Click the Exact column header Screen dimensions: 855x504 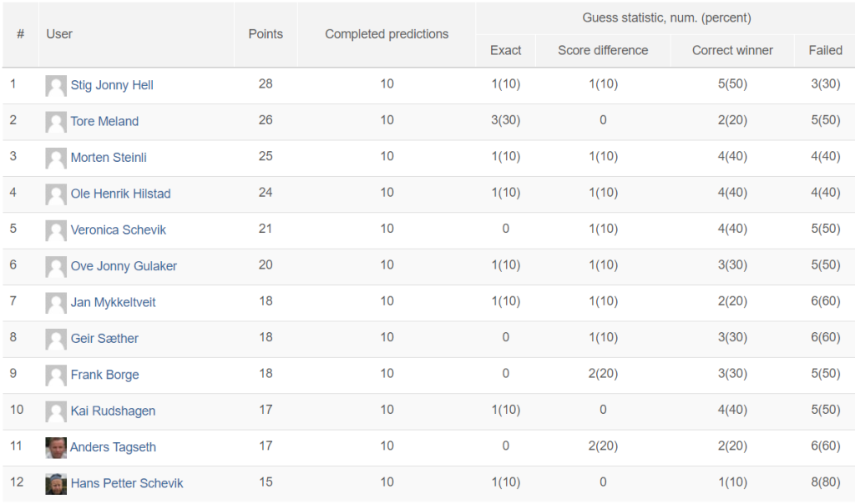505,50
